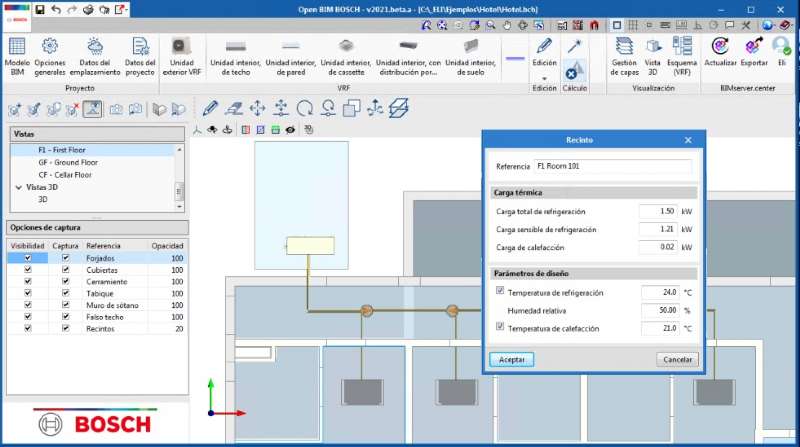Click the Referencia column header in capture table
This screenshot has height=447, width=800.
(x=103, y=246)
